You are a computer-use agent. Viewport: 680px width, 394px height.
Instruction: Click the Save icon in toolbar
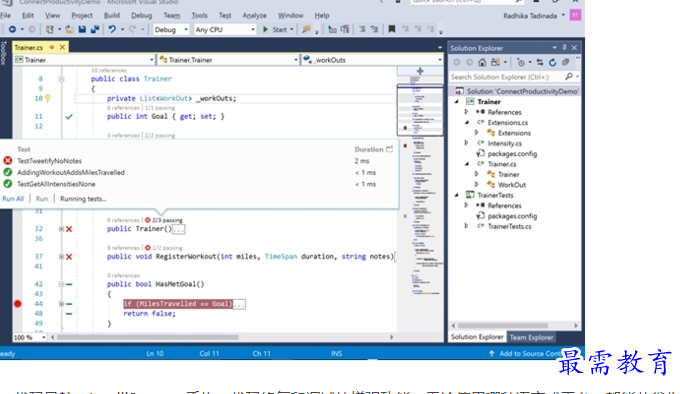[x=82, y=29]
